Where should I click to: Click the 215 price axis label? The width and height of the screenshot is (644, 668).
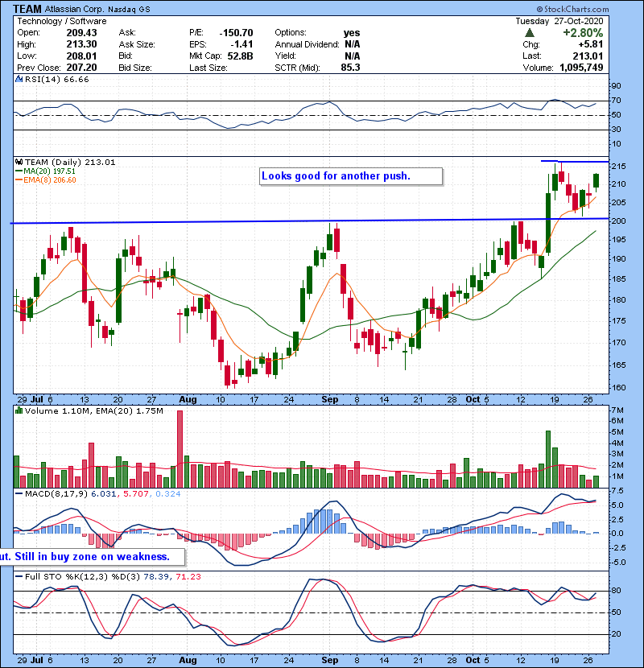[x=618, y=167]
